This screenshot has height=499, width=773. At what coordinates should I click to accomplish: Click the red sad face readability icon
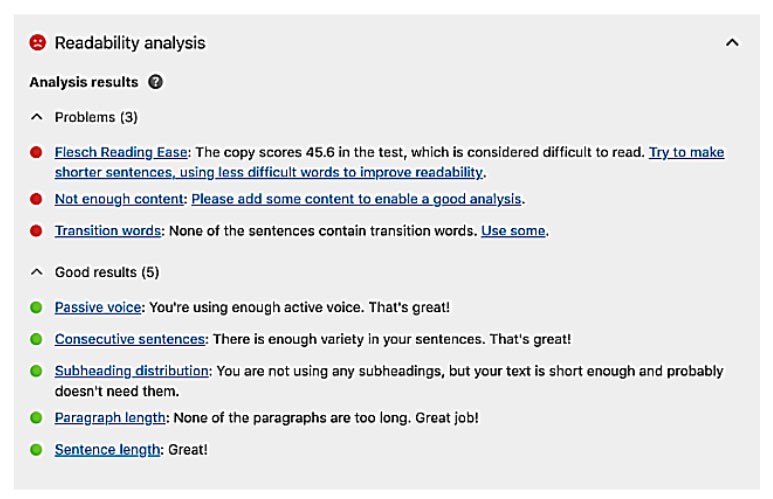[37, 43]
